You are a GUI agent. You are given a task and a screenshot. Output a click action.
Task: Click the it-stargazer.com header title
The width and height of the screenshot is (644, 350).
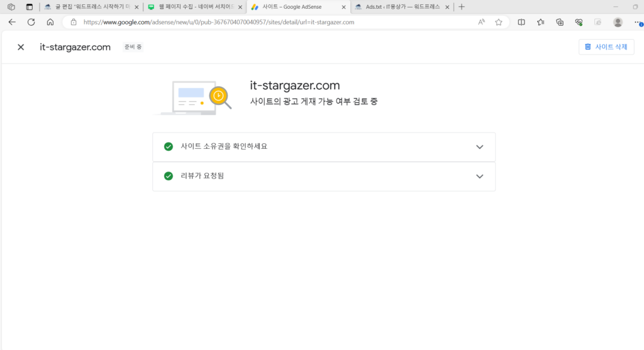[x=75, y=47]
